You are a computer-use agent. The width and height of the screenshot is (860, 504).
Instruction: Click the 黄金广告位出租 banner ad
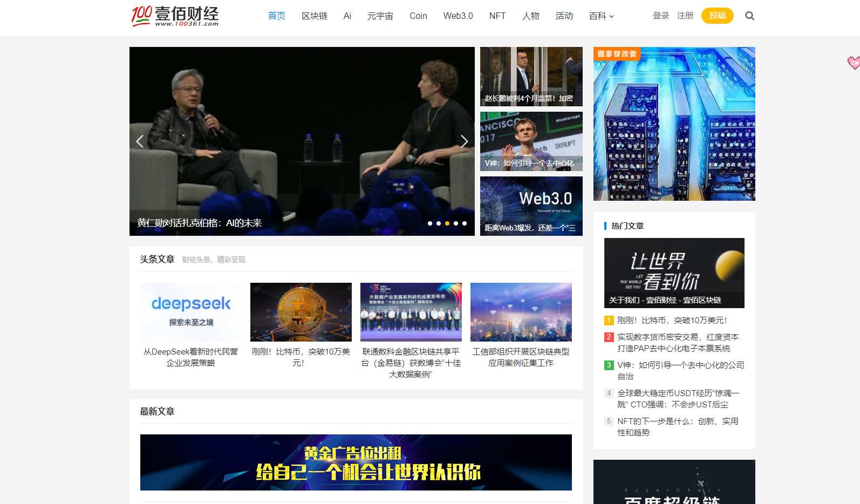click(356, 462)
